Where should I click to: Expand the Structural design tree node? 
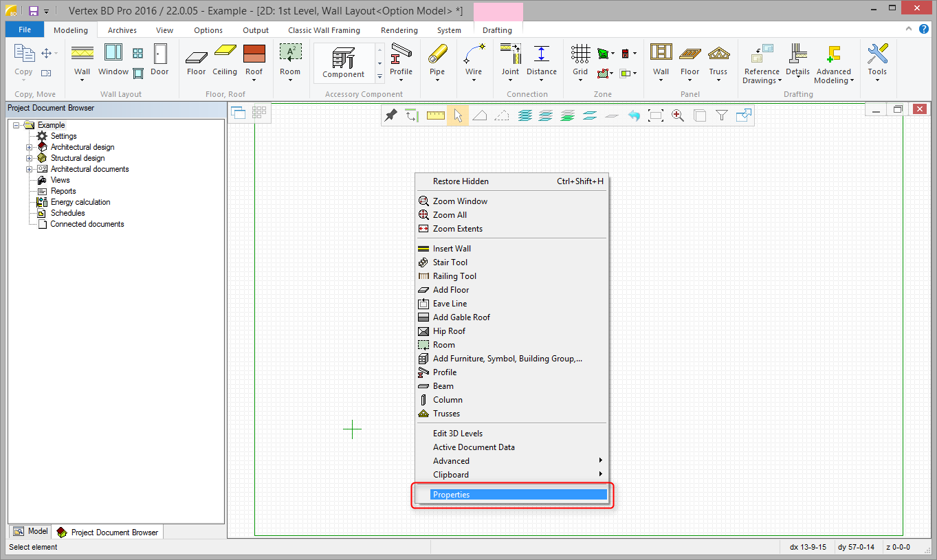tap(30, 158)
